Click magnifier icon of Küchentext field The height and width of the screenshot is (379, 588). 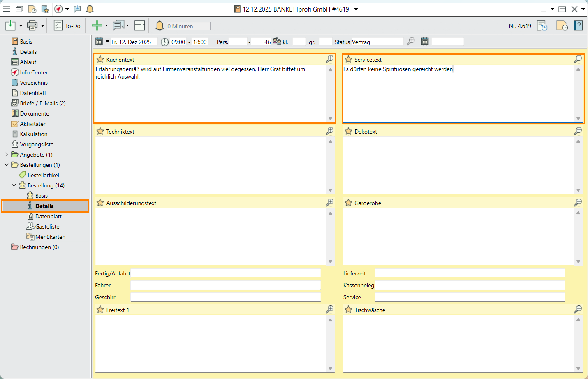coord(330,59)
